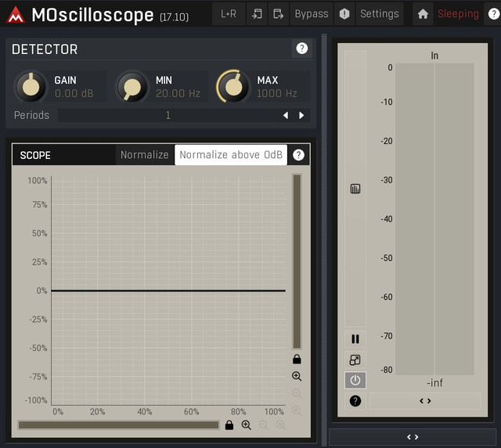Viewport: 501px width, 448px height.
Task: Click the Max value 1000 Hz
Action: [277, 93]
